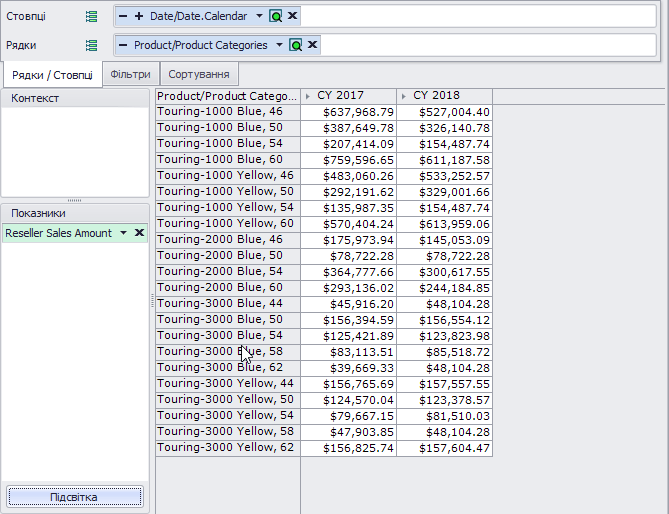Expand the CY 2017 column

[x=308, y=96]
